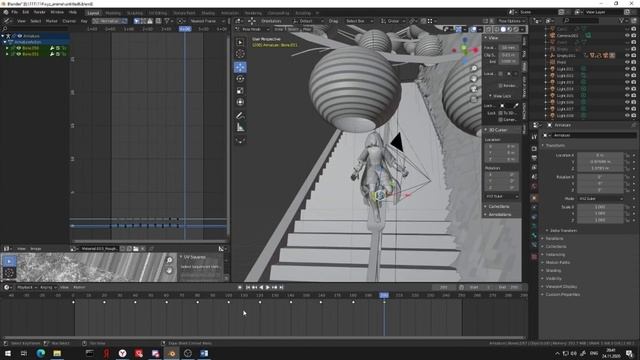Expand the Armature channel in graph editor

tap(3, 36)
